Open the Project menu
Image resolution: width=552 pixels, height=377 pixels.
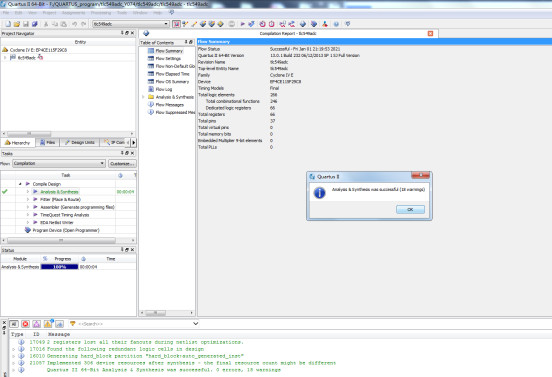[x=49, y=13]
